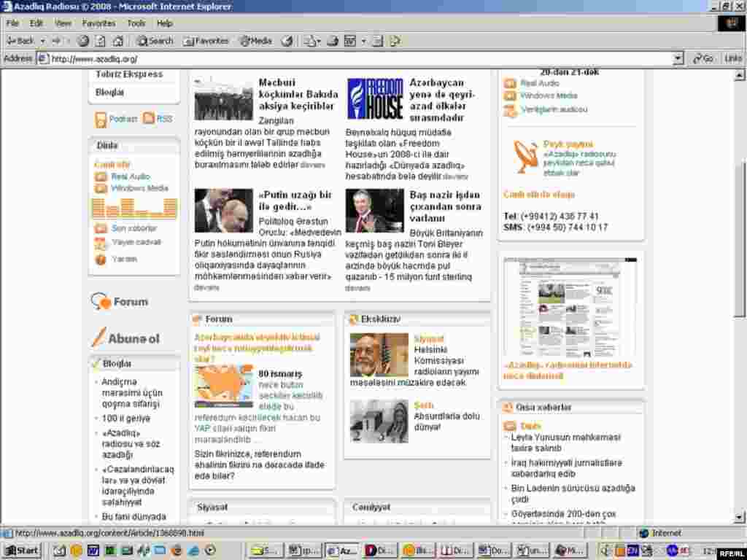Open the Tools menu
Viewport: 747px width, 560px height.
click(x=136, y=23)
